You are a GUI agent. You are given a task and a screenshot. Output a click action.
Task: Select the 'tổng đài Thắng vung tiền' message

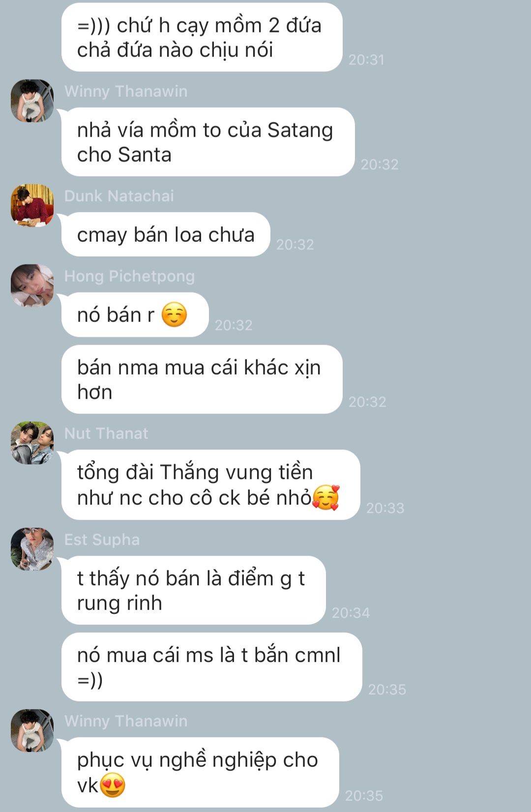pos(211,485)
